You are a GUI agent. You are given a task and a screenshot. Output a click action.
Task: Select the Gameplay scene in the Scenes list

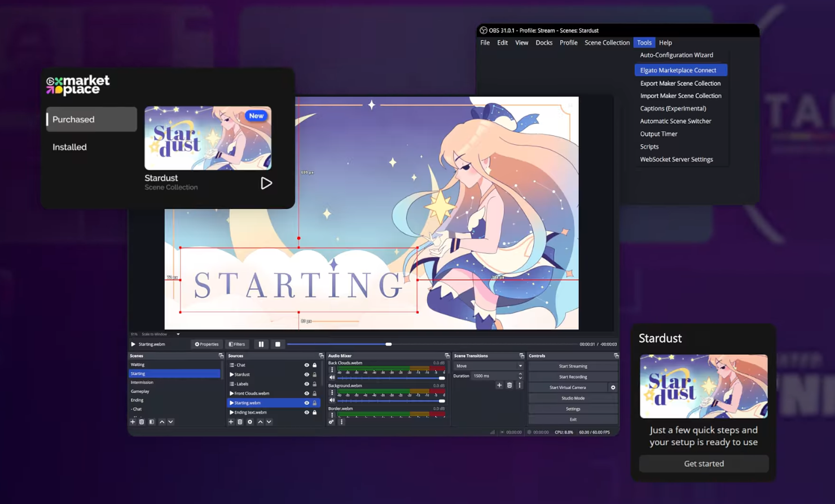(x=140, y=391)
